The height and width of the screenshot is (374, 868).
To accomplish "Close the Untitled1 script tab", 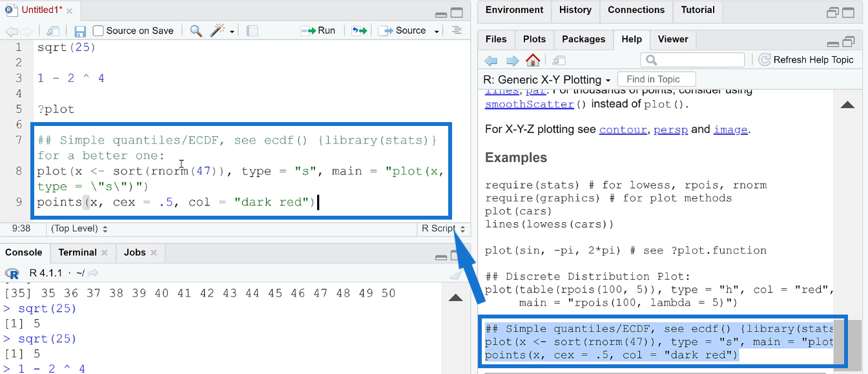I will (68, 10).
